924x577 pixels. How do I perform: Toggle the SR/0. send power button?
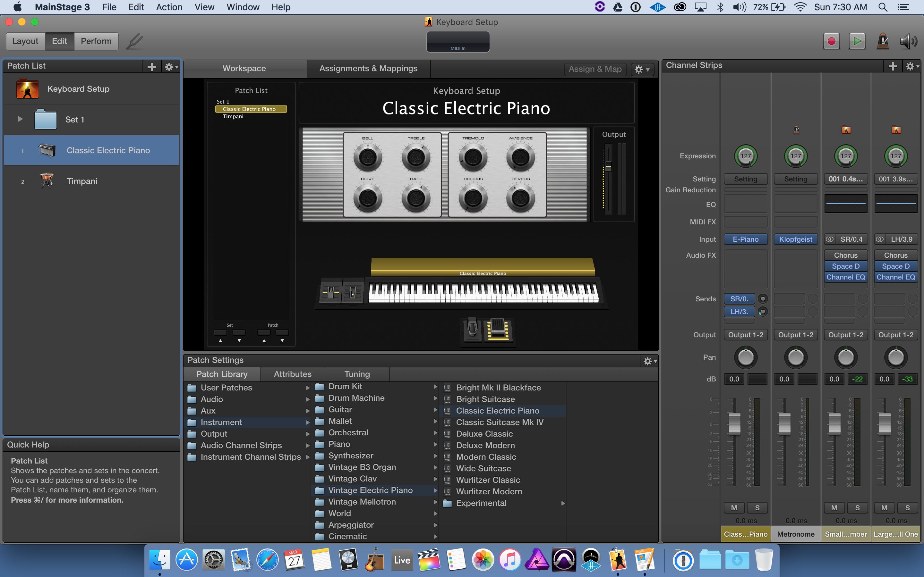pyautogui.click(x=763, y=299)
